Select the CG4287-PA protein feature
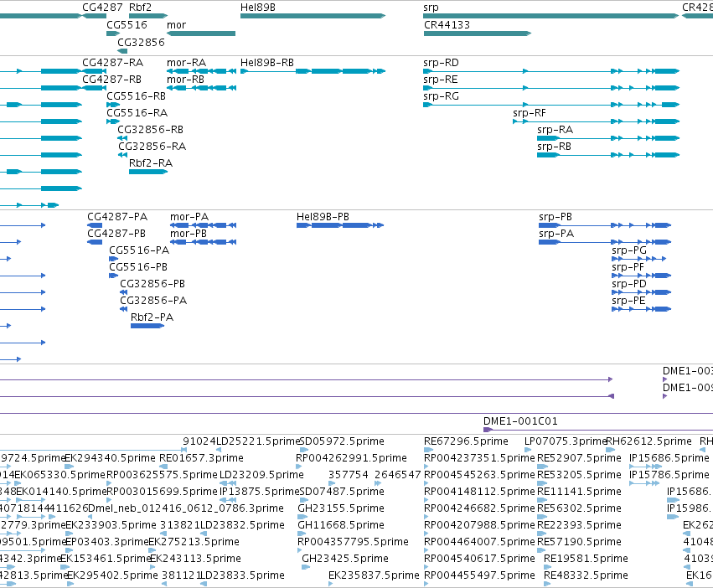713x588 pixels. pos(95,225)
